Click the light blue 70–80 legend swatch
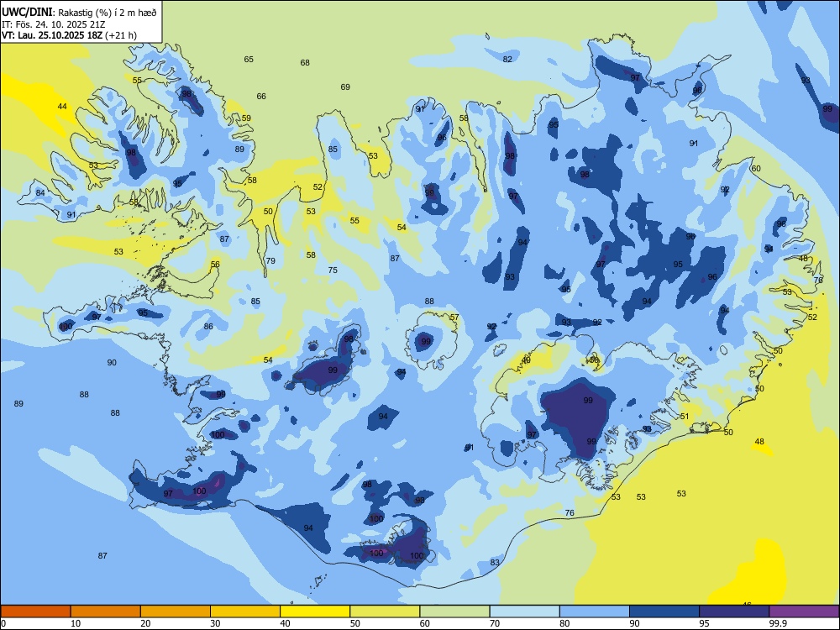 (524, 612)
